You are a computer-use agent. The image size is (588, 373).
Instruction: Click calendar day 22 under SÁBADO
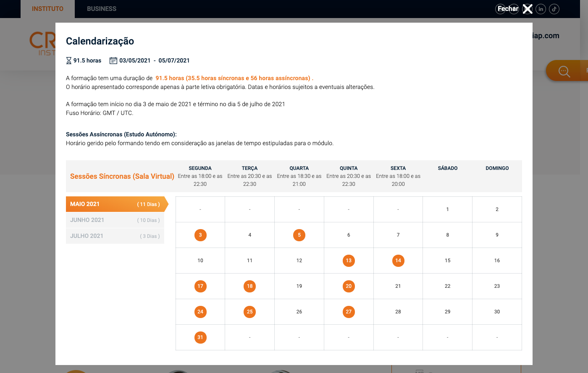(x=448, y=286)
